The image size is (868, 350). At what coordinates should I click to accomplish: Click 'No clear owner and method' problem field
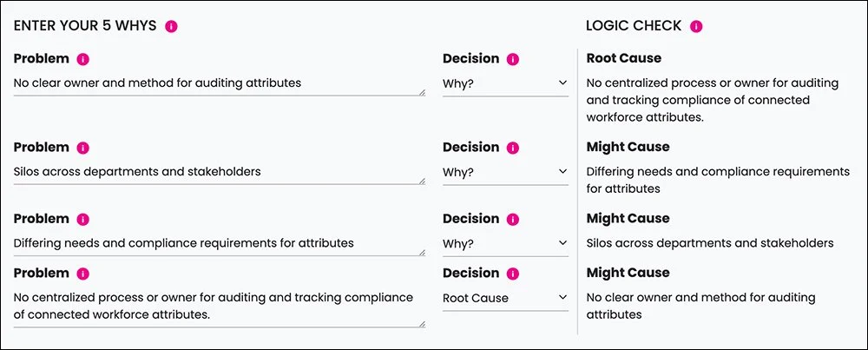pos(217,83)
